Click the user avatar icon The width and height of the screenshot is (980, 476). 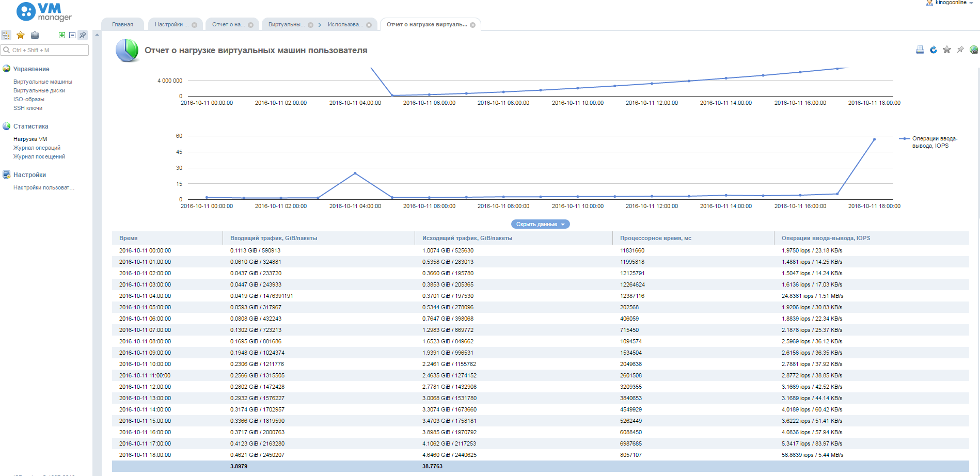point(929,3)
